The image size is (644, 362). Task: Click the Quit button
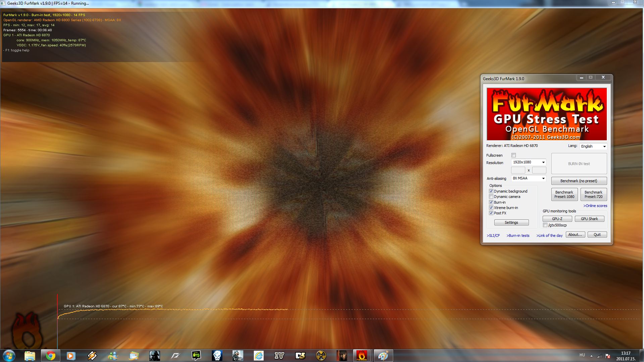(x=597, y=235)
